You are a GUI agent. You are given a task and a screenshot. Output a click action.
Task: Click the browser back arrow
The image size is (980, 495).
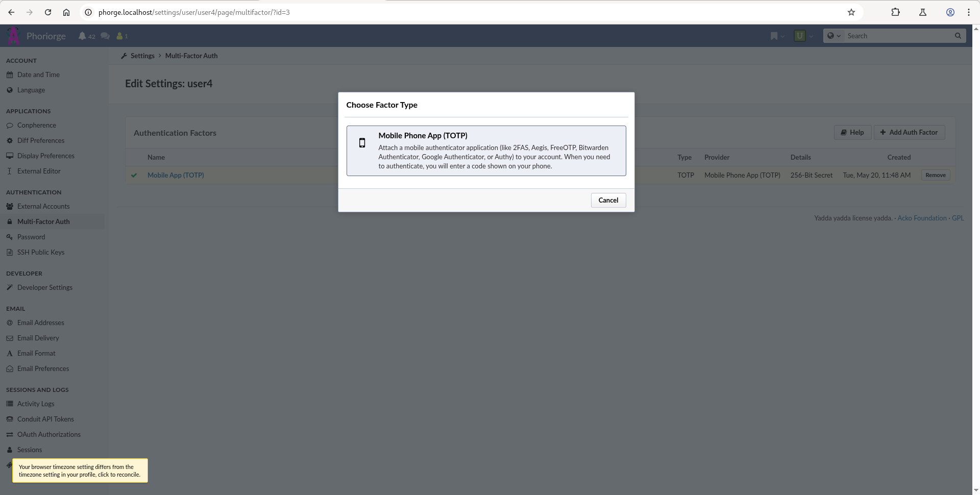pos(11,12)
